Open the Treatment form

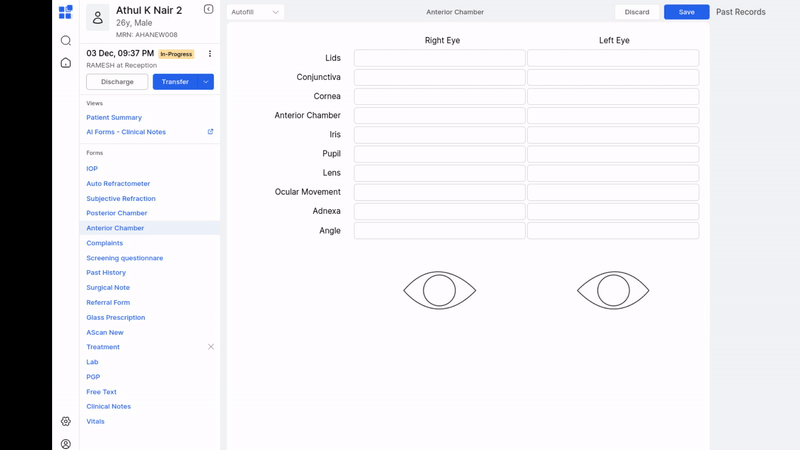(x=103, y=347)
